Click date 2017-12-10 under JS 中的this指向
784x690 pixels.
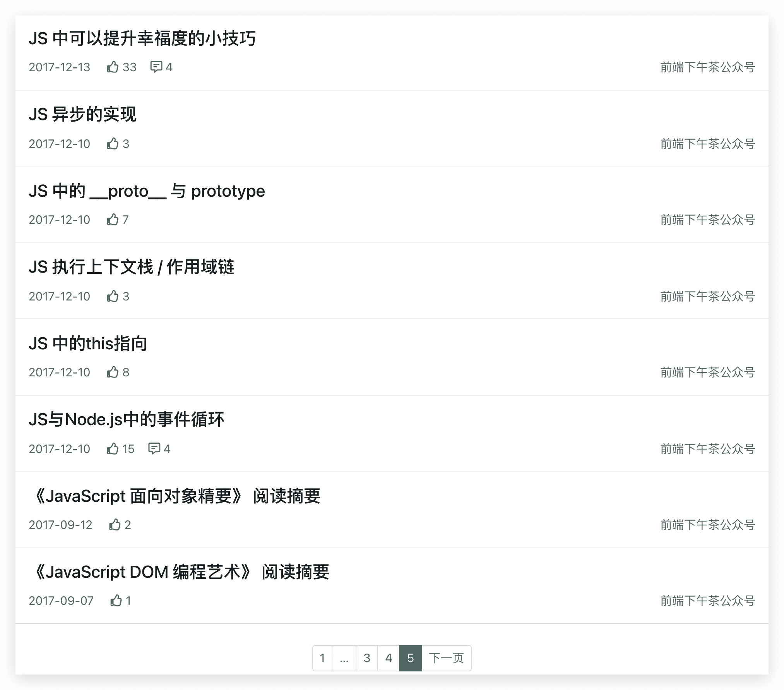[59, 372]
